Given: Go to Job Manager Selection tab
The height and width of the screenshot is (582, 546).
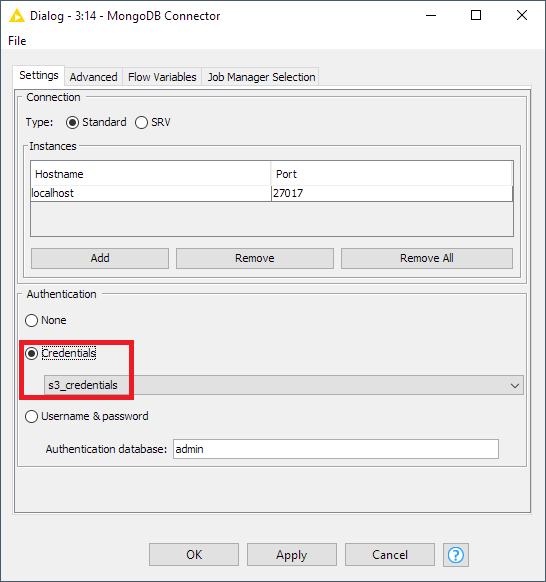Looking at the screenshot, I should 261,77.
